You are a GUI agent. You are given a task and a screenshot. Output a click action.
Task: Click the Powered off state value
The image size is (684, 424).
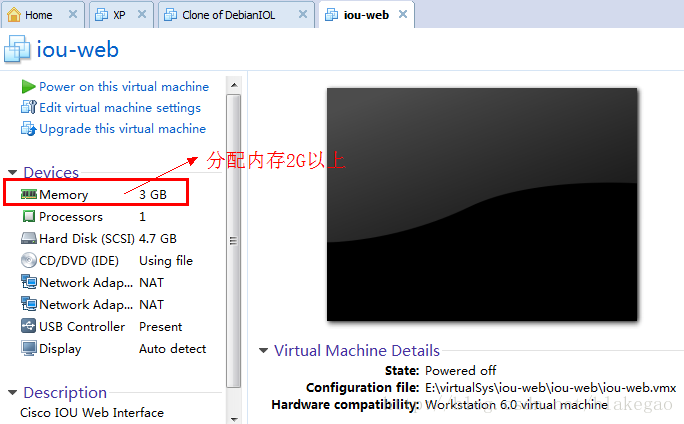coord(461,370)
